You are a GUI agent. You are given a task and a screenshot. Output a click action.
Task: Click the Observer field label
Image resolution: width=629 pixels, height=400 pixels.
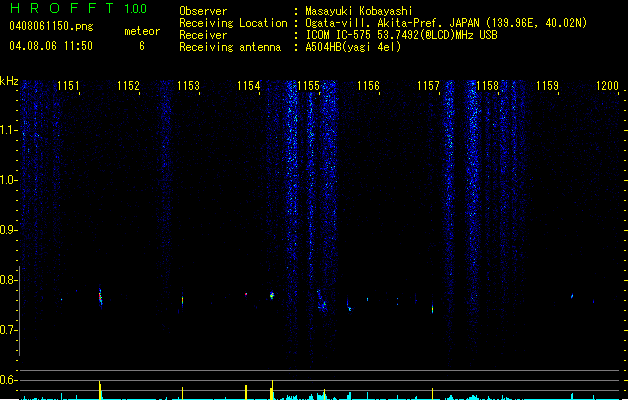tap(203, 11)
